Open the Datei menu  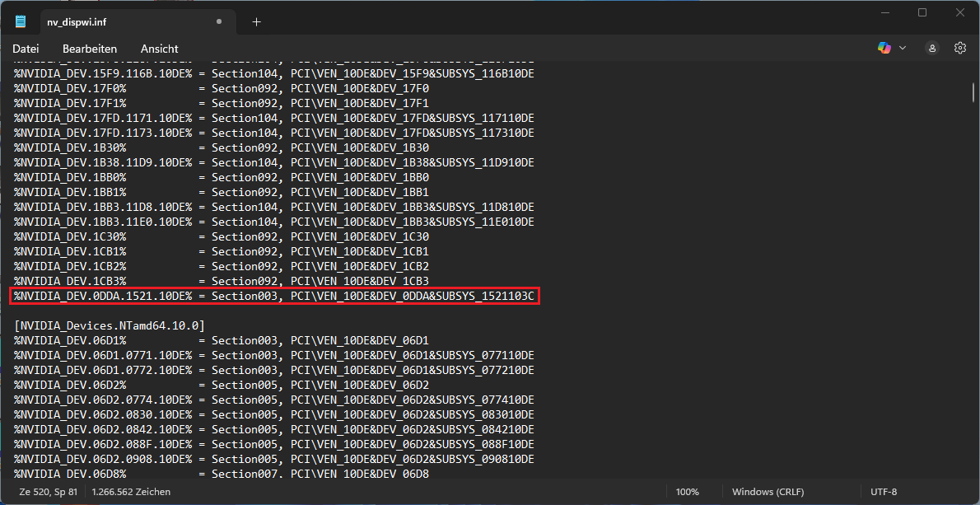tap(26, 49)
